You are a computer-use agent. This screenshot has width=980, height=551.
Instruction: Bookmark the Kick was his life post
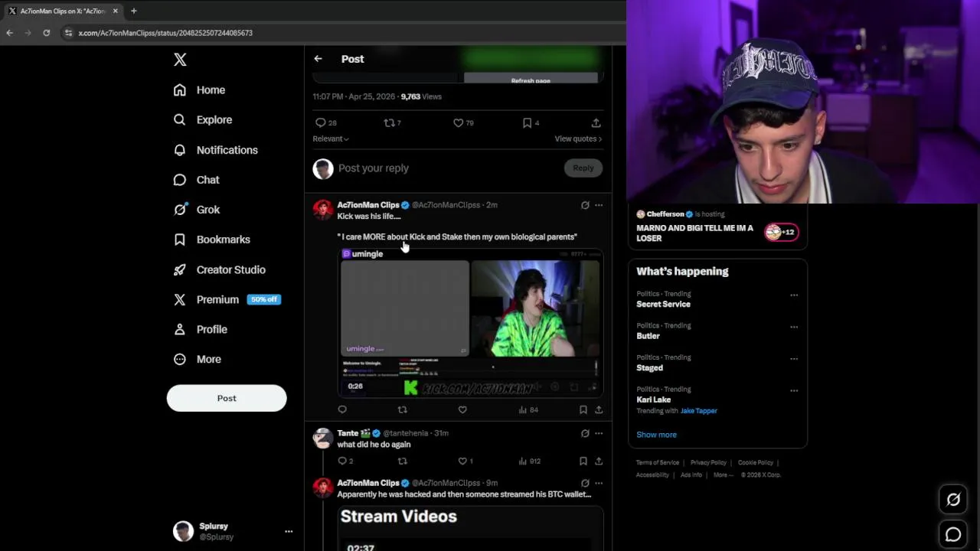(583, 409)
